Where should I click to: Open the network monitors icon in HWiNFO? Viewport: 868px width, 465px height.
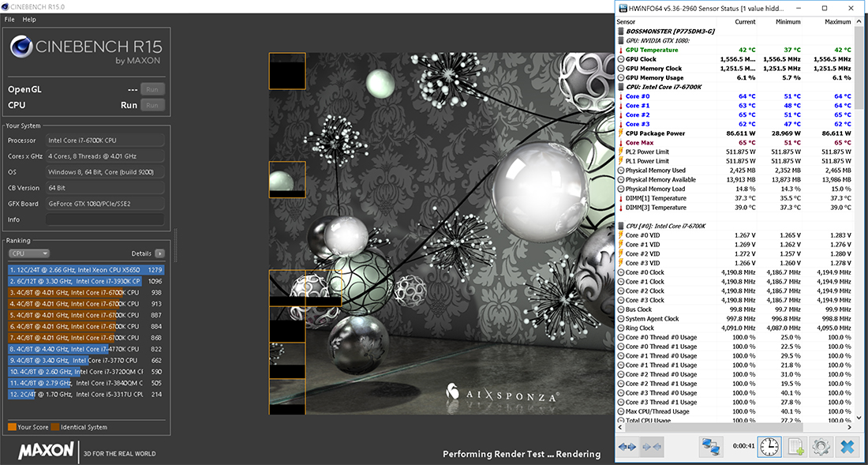pyautogui.click(x=711, y=447)
